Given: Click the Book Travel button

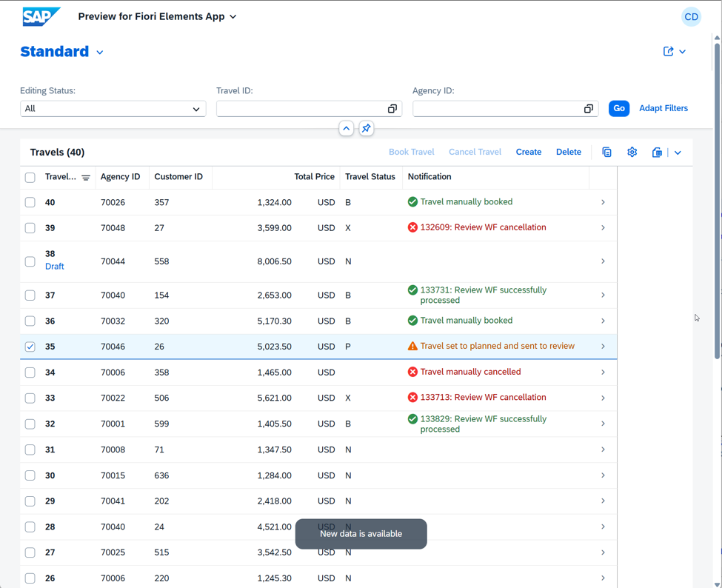Looking at the screenshot, I should tap(412, 152).
